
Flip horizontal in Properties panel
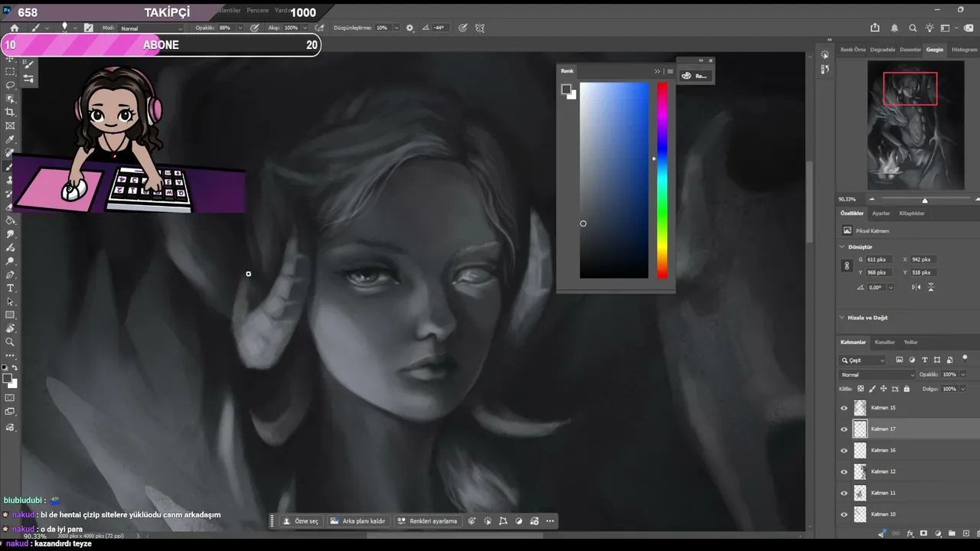tap(916, 287)
